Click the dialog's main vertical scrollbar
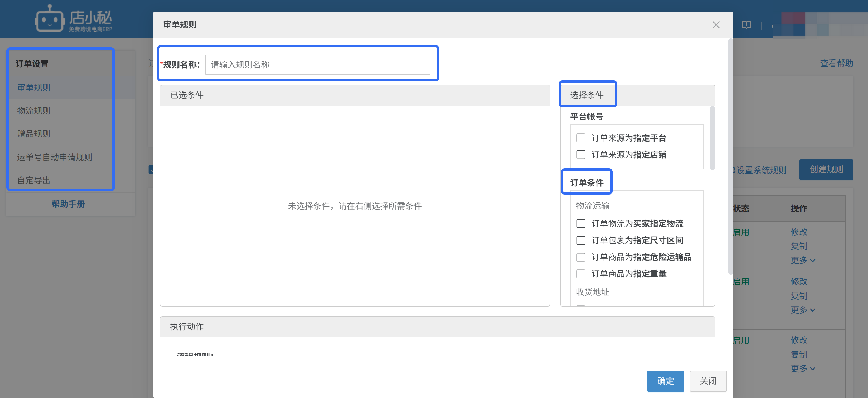Image resolution: width=868 pixels, height=398 pixels. [730, 157]
